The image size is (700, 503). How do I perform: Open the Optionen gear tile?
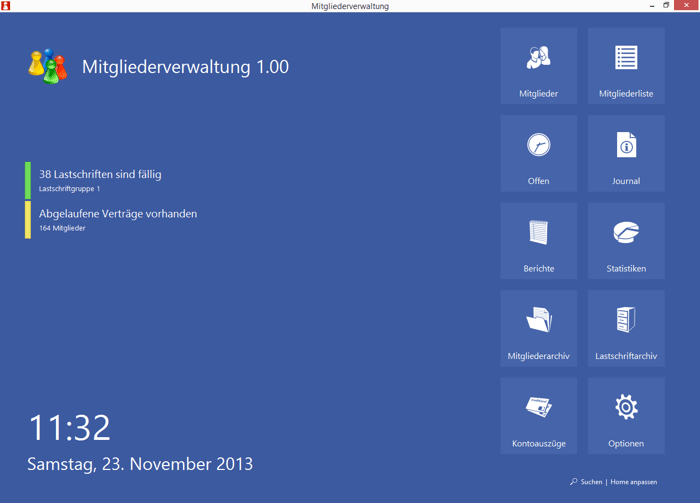(626, 416)
